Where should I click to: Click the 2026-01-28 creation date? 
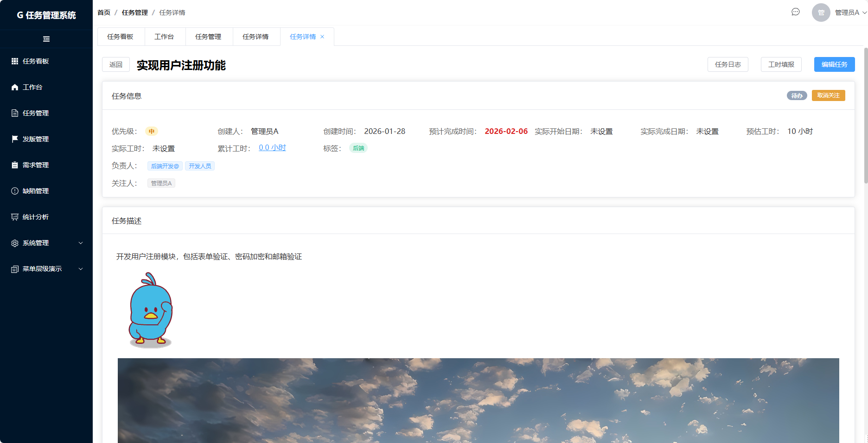click(385, 131)
